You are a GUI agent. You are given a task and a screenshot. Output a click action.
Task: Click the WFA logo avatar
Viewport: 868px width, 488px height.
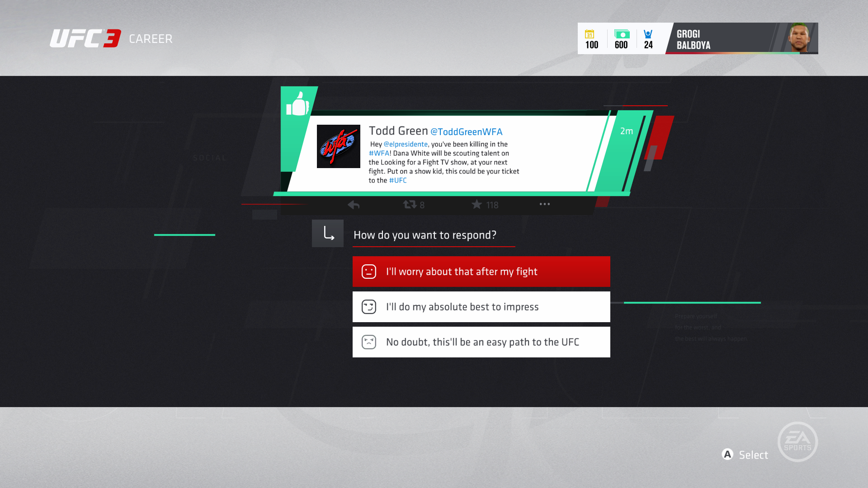tap(338, 146)
